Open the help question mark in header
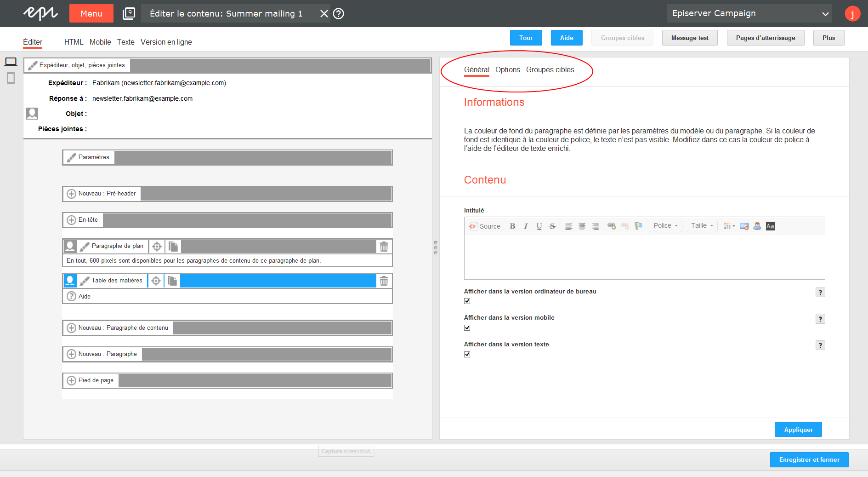 [x=339, y=13]
